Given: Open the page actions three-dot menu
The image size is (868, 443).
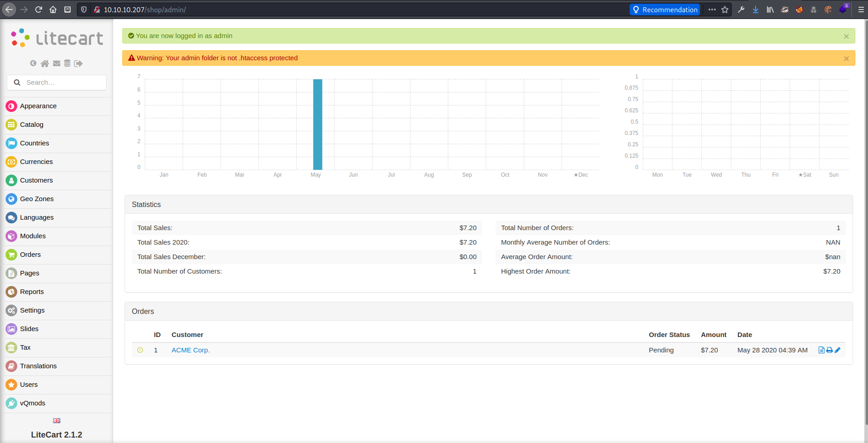Looking at the screenshot, I should tap(712, 10).
